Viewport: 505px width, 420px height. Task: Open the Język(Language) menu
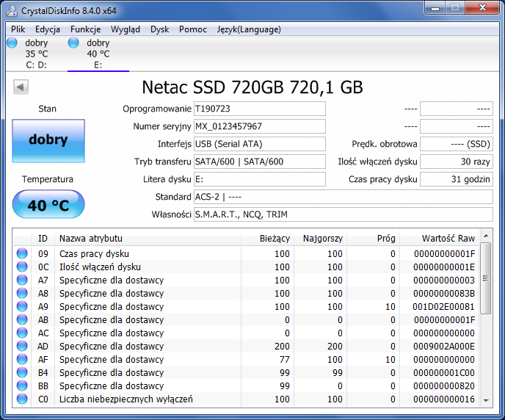249,29
